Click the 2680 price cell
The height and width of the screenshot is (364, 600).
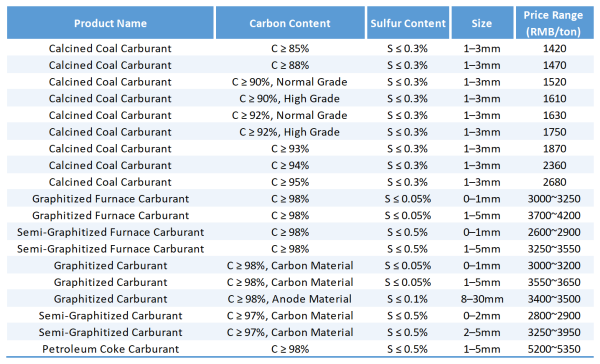(x=554, y=182)
